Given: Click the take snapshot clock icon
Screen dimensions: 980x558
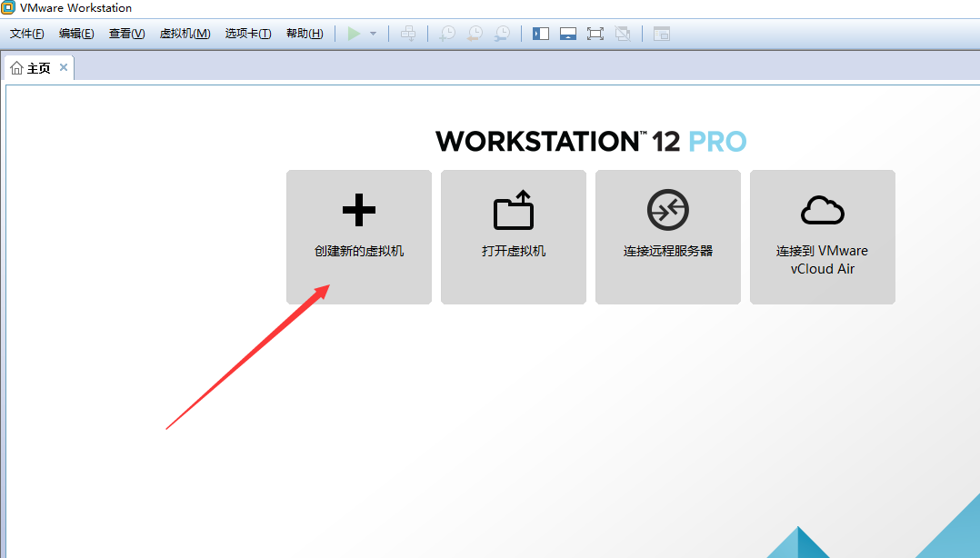Looking at the screenshot, I should point(447,34).
